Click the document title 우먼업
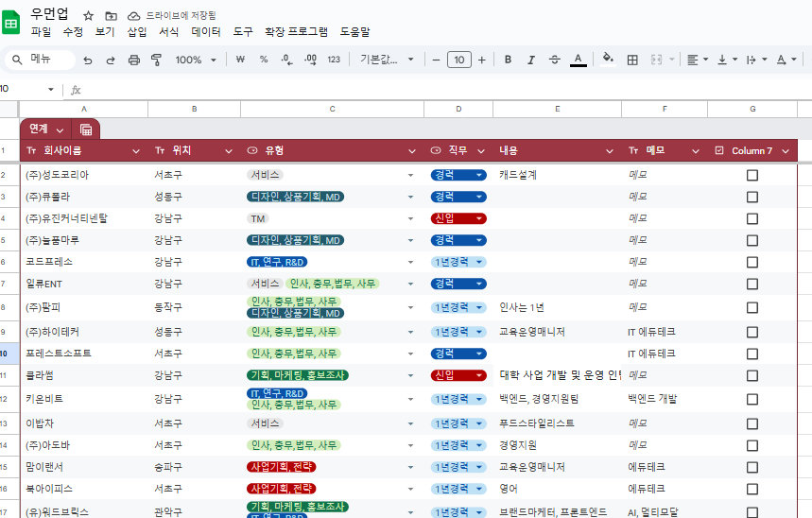The image size is (812, 518). [49, 14]
